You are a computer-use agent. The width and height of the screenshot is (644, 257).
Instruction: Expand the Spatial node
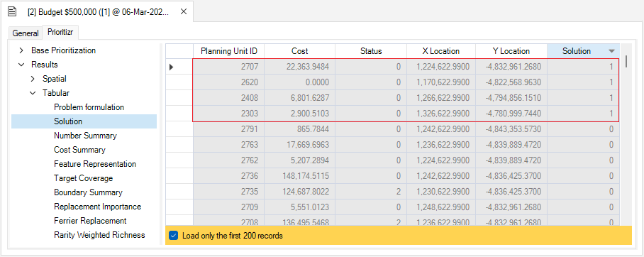[33, 79]
